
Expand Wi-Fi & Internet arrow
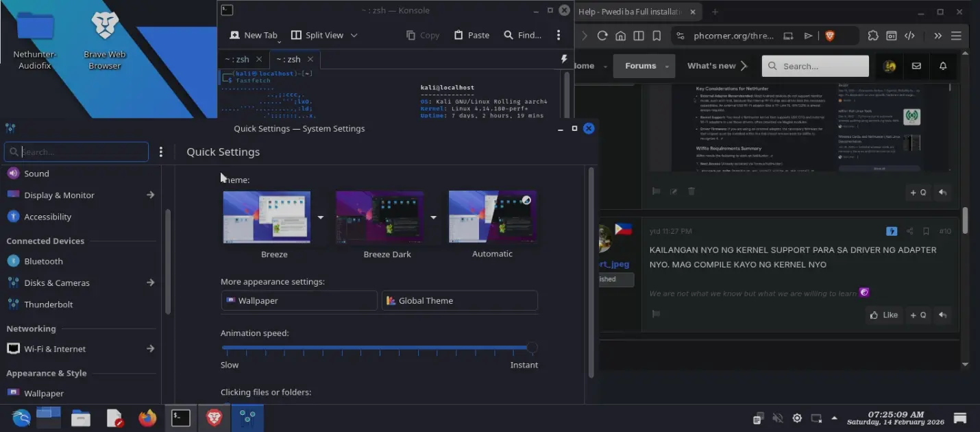click(150, 349)
